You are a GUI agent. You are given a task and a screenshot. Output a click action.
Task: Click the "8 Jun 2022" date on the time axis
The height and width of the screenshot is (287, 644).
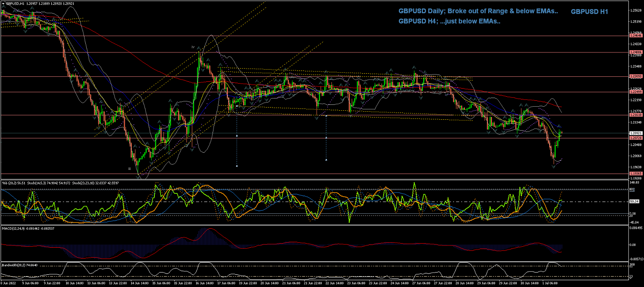coord(9,283)
